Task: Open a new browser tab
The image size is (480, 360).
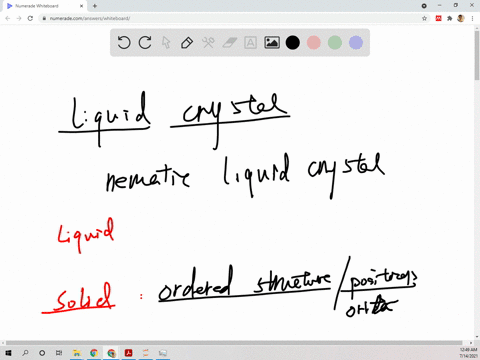Action: pyautogui.click(x=95, y=6)
